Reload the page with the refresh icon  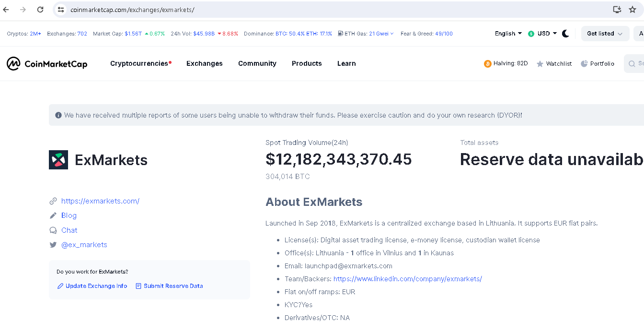(x=40, y=10)
